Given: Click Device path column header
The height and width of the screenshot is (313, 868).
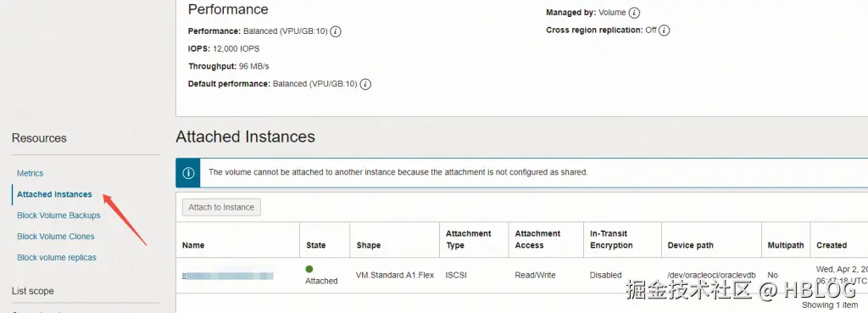Looking at the screenshot, I should (690, 245).
